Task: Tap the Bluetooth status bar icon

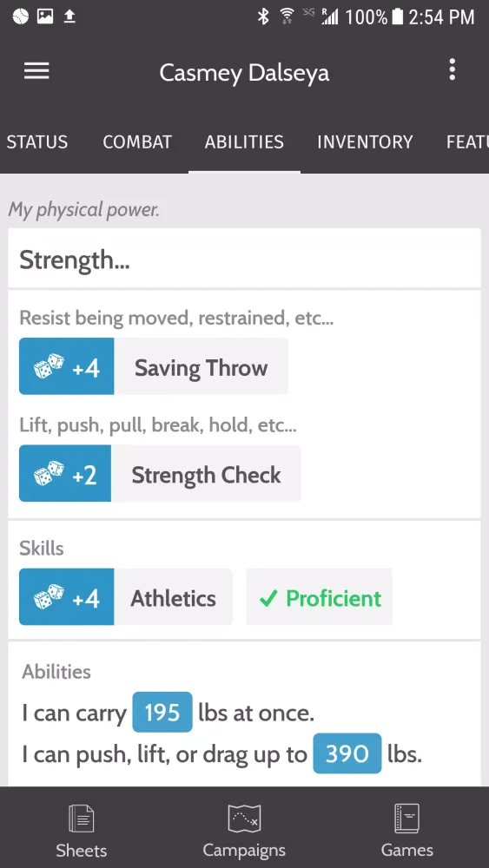Action: tap(263, 16)
